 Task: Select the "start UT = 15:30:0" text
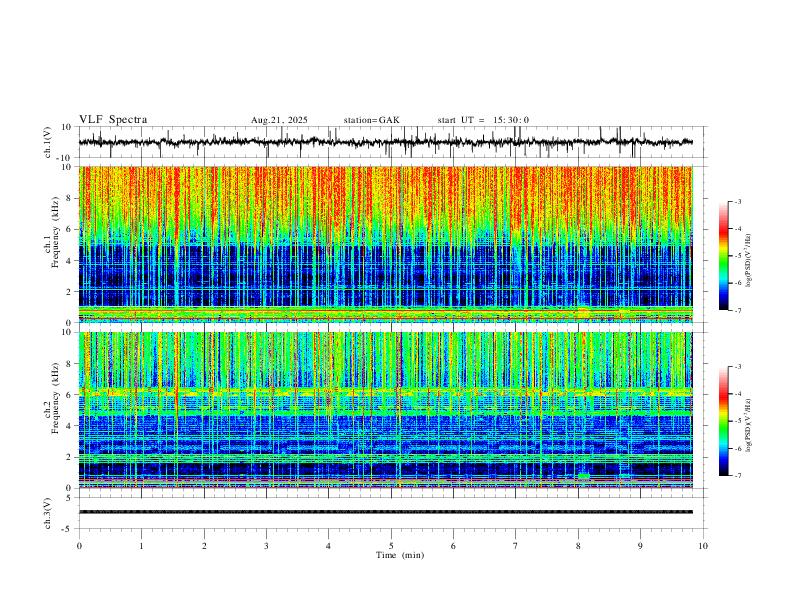[483, 120]
